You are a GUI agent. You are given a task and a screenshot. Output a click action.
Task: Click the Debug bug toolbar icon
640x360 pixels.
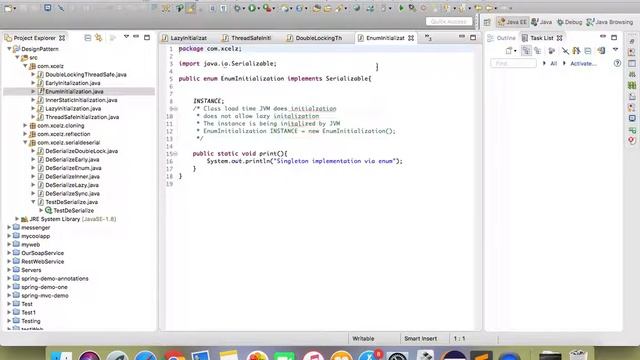[x=237, y=8]
